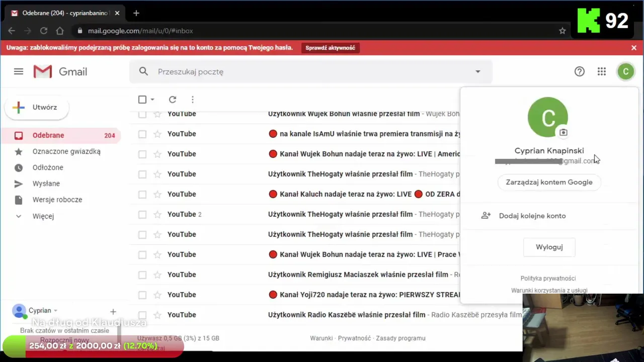Viewport: 644px width, 362px height.
Task: Star the Wujek Bohun LIVE Americ email
Action: 157,154
